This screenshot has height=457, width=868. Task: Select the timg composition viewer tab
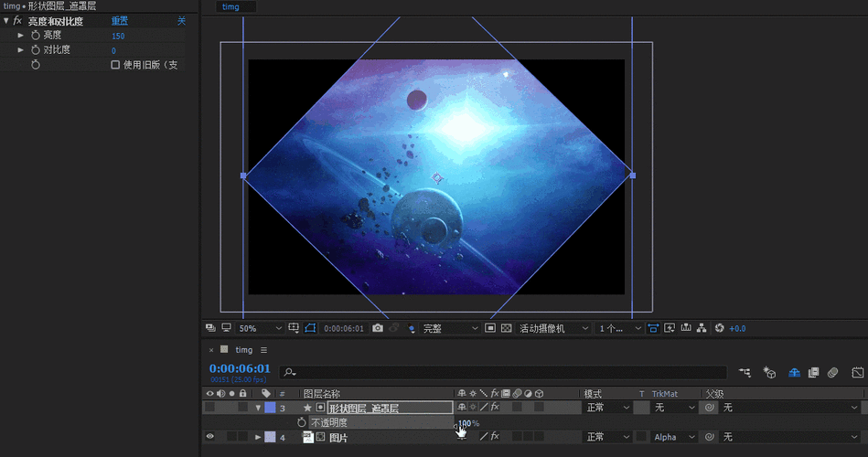230,6
